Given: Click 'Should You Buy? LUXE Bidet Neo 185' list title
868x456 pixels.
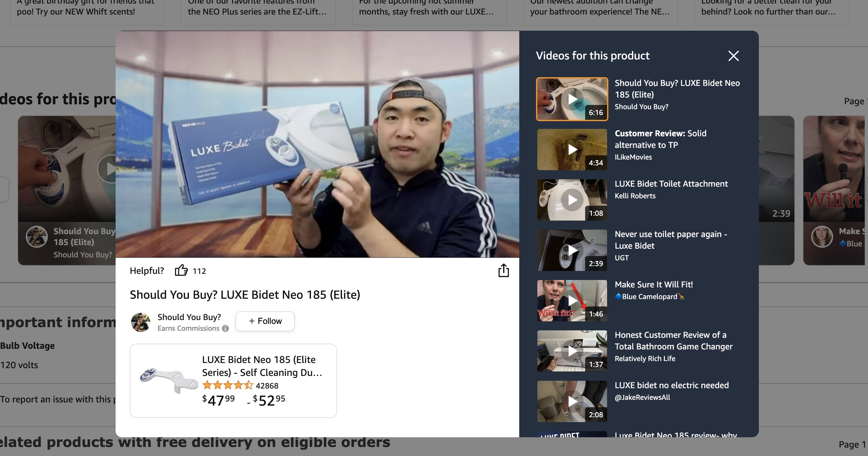Looking at the screenshot, I should [677, 88].
